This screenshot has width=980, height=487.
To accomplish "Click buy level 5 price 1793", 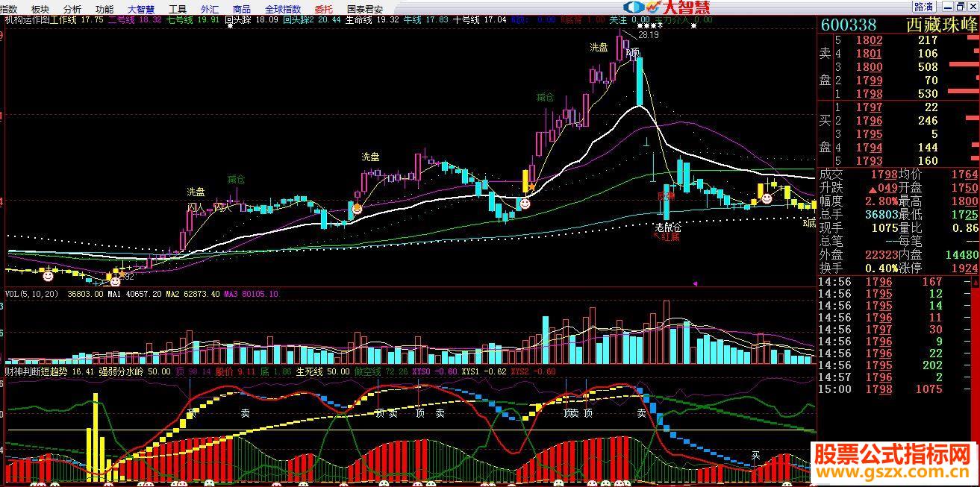I will pyautogui.click(x=869, y=160).
